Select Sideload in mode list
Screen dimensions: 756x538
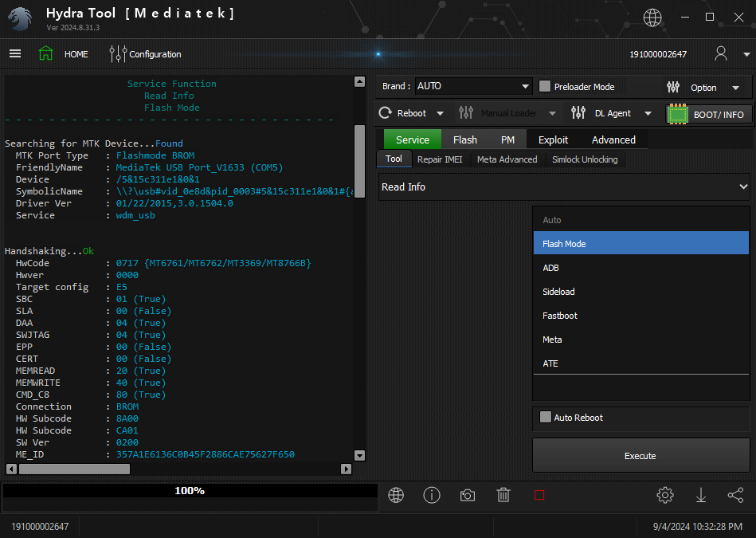click(x=640, y=292)
